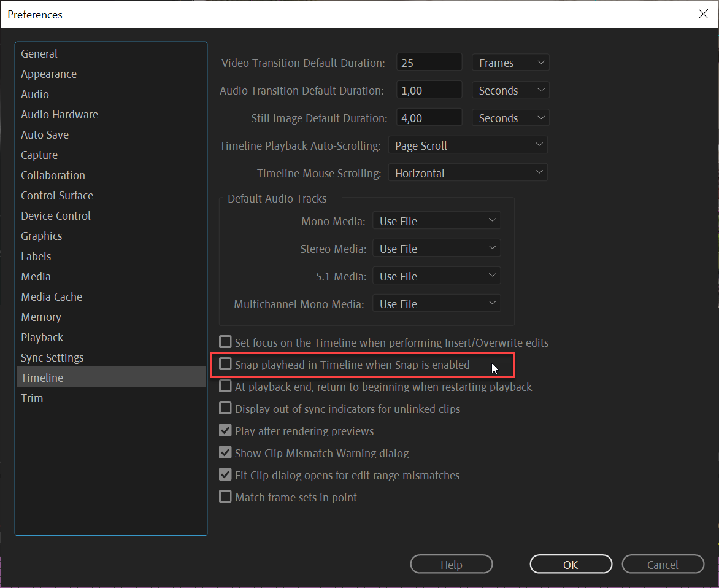
Task: Enable return to beginning when restarting playback
Action: click(225, 386)
